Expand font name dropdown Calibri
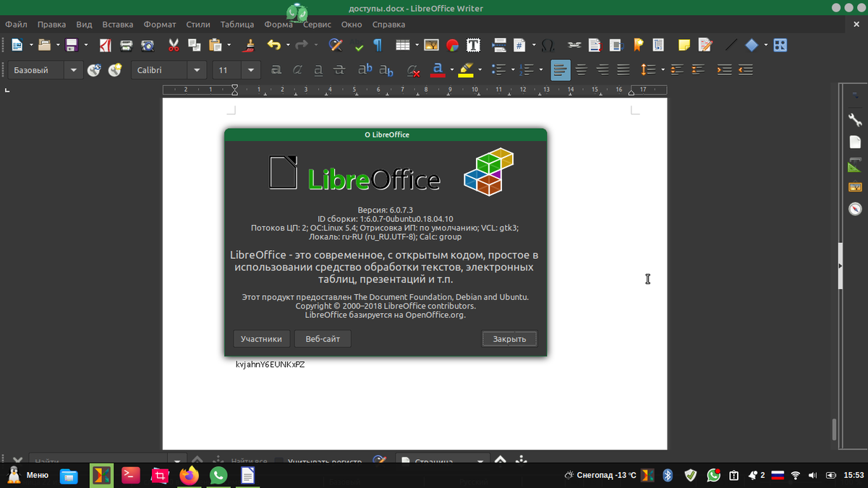Screen dimensions: 868x488 [197, 70]
